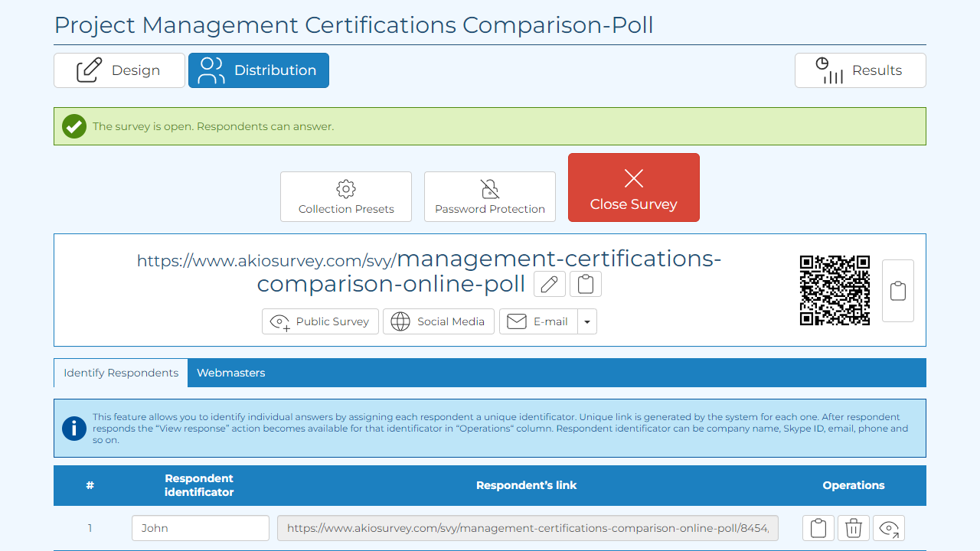This screenshot has height=551, width=980.
Task: Open the Distribution tab
Action: click(259, 70)
